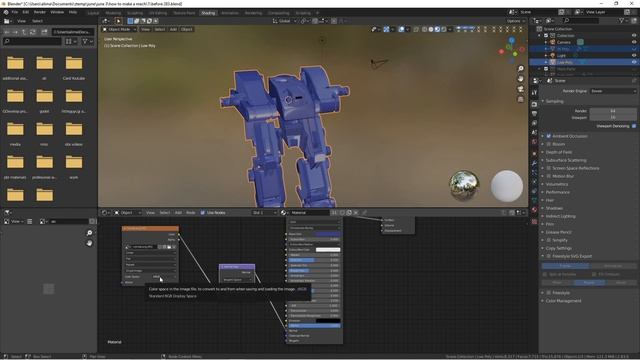The width and height of the screenshot is (640, 360).
Task: Click the Base Color swatch in Principled BSDF
Action: (328, 234)
